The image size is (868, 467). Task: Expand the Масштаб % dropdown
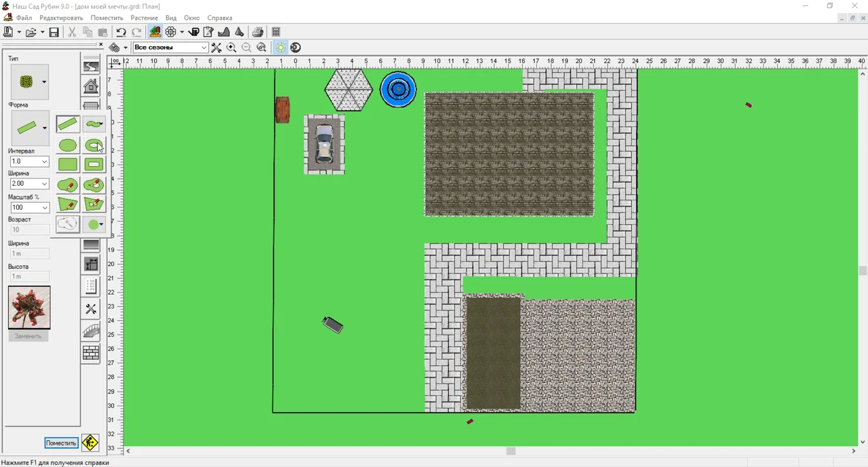(45, 208)
